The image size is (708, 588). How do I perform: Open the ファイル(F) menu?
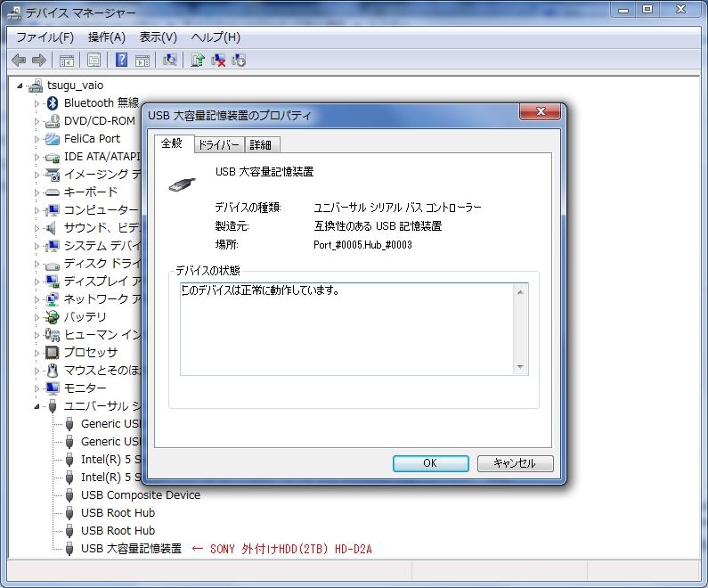pos(45,37)
